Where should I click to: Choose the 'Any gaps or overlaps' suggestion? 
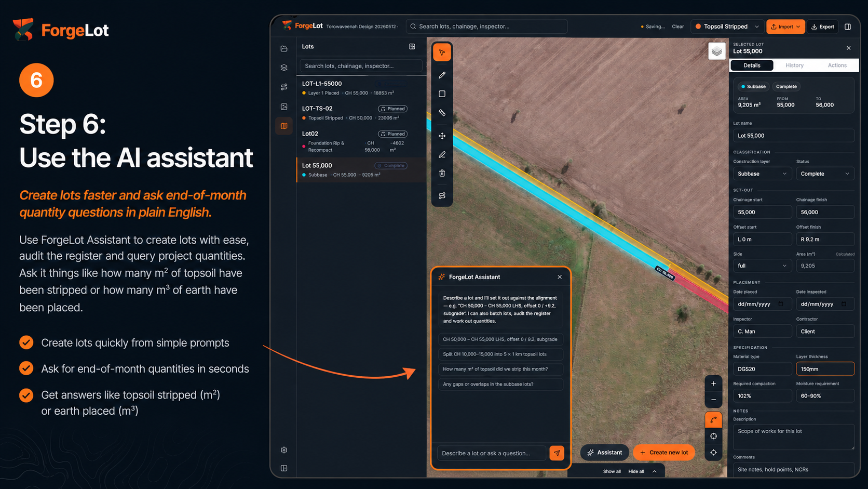[500, 384]
